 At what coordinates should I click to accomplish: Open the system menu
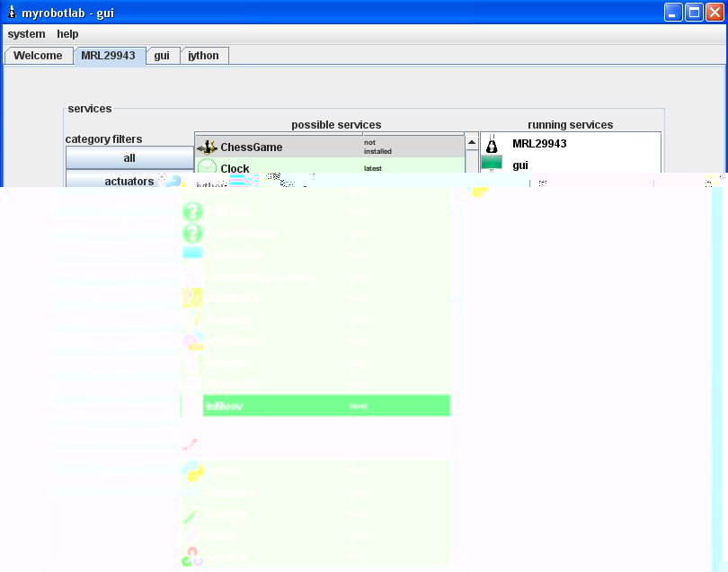pyautogui.click(x=26, y=34)
